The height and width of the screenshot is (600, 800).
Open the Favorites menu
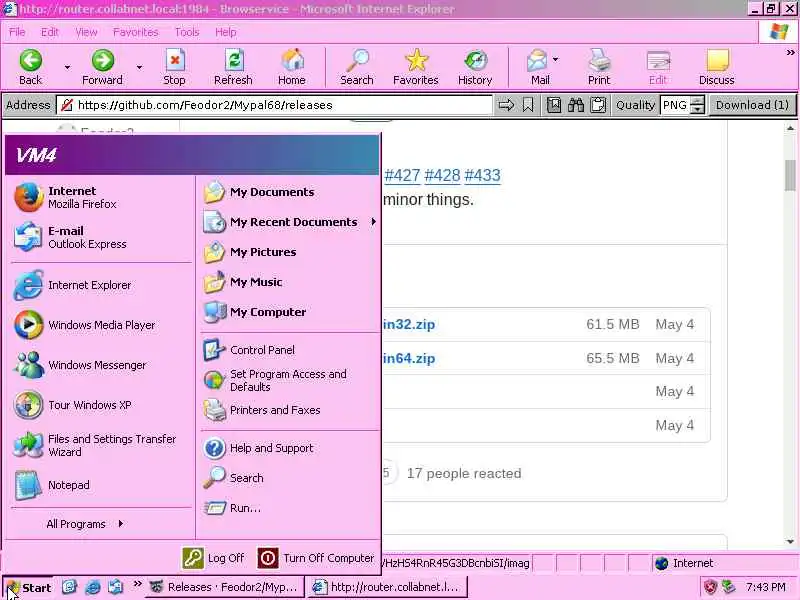[x=136, y=32]
